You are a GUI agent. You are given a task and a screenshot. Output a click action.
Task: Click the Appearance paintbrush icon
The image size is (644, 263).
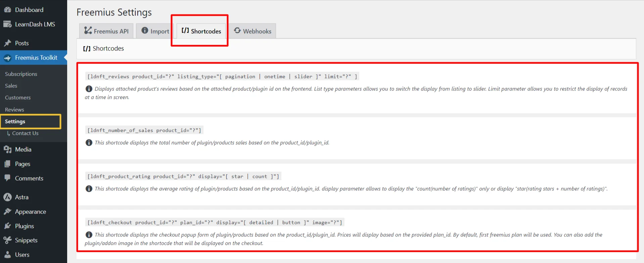[7, 212]
